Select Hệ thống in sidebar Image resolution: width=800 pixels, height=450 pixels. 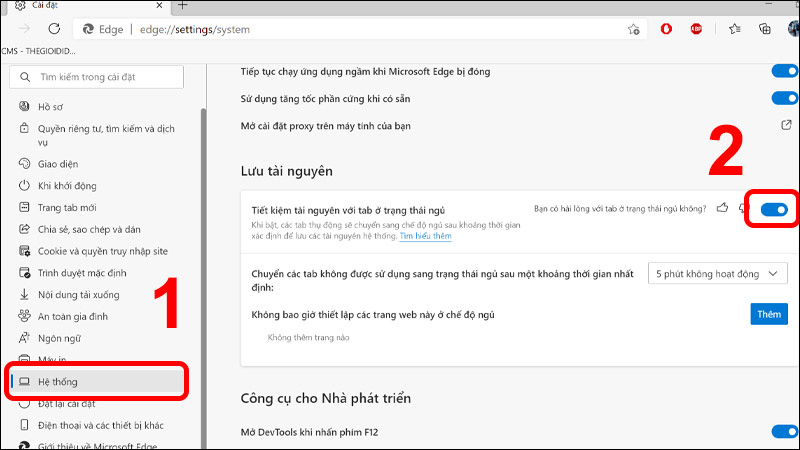(97, 382)
